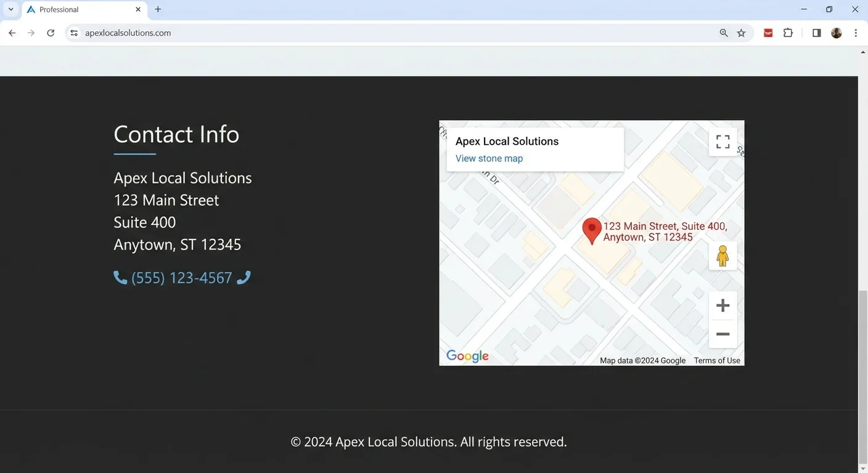Click the vertical scrollbar thumb

[x=863, y=377]
